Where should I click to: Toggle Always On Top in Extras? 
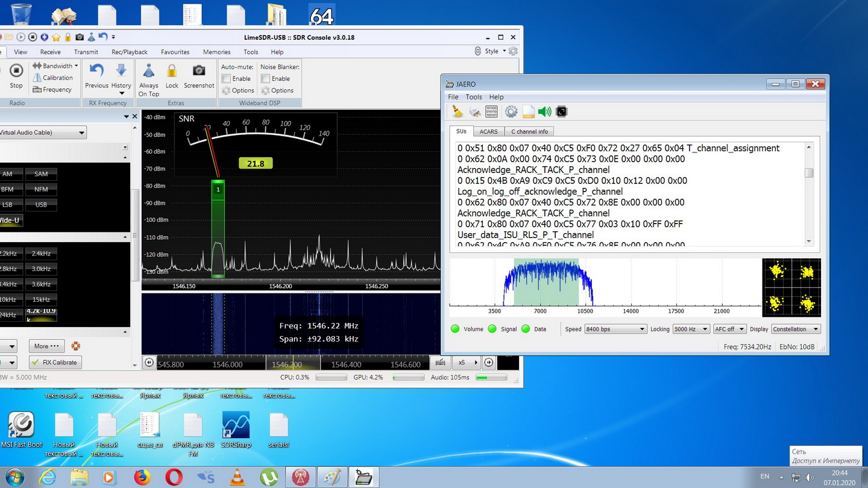(x=148, y=80)
